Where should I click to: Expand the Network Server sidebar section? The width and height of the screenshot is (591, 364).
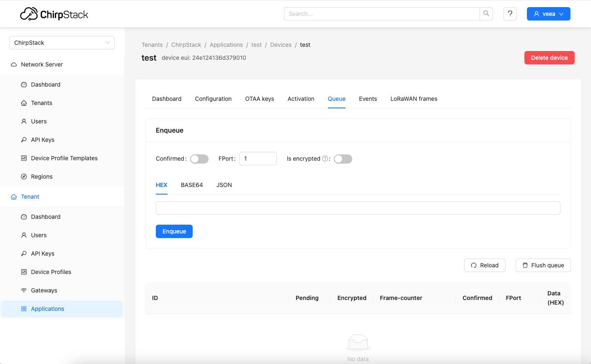(x=62, y=64)
